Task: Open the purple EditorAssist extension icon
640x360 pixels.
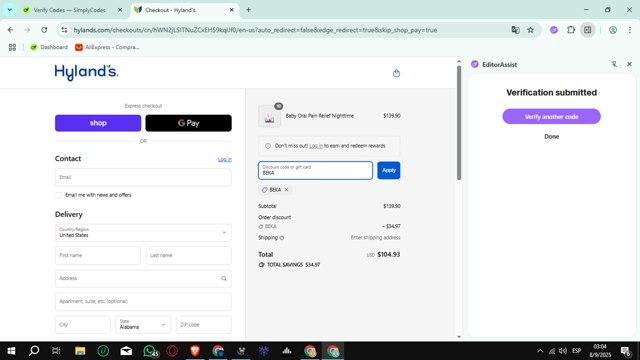Action: [x=553, y=30]
